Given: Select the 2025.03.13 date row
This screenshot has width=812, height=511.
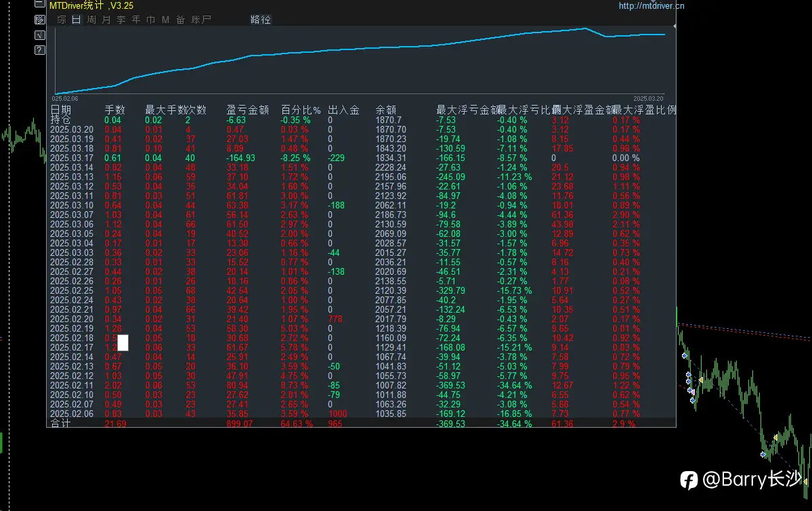Looking at the screenshot, I should click(72, 177).
